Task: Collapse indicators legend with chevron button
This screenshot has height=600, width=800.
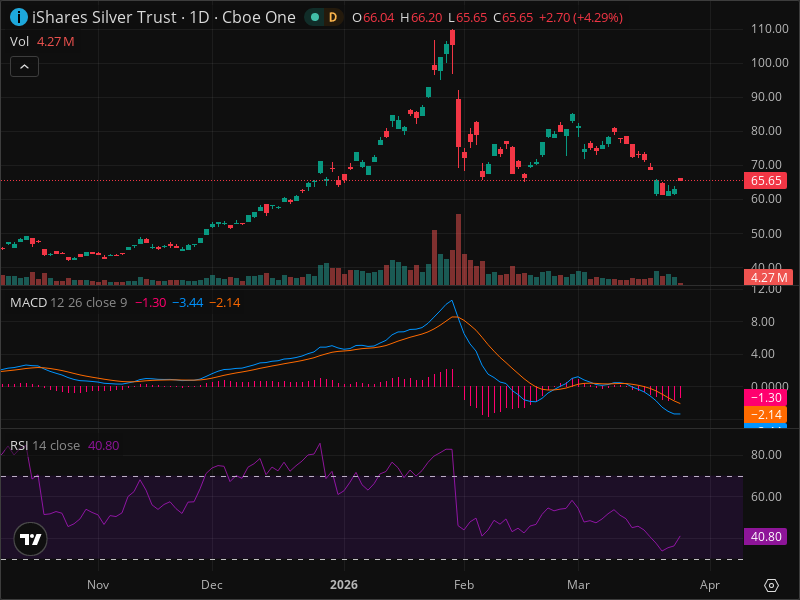Action: pos(24,67)
